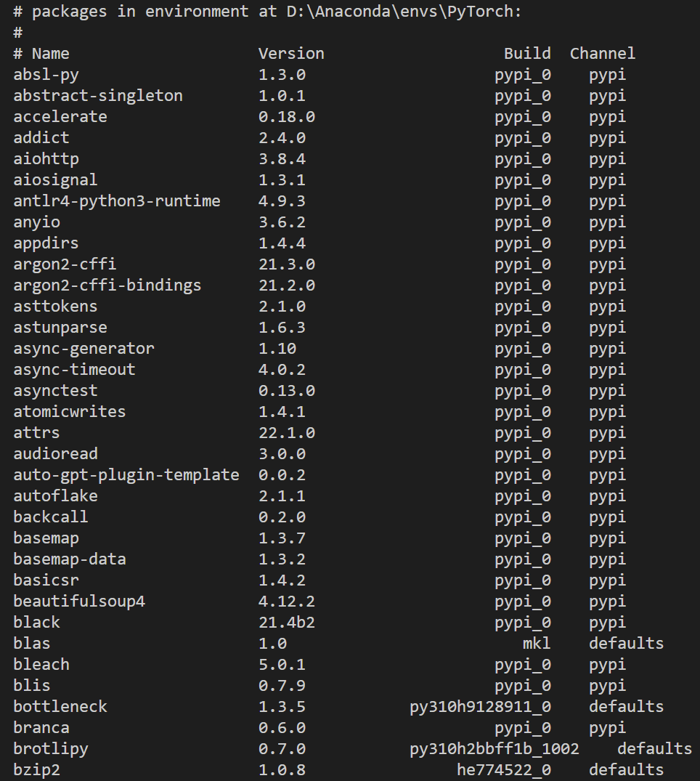Click version 4.9.3 in antlr4 row

pos(282,201)
